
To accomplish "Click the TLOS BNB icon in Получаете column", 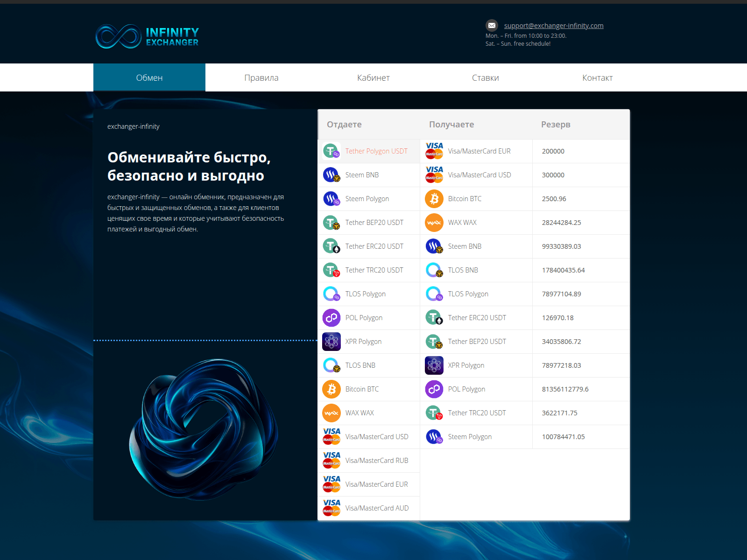I will 434,270.
